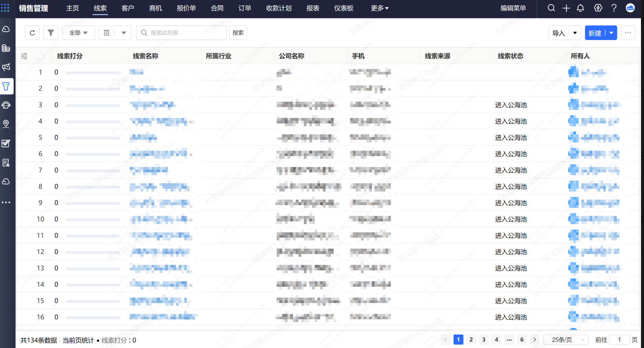Click the score bar in row 1
The width and height of the screenshot is (644, 348).
click(x=93, y=73)
